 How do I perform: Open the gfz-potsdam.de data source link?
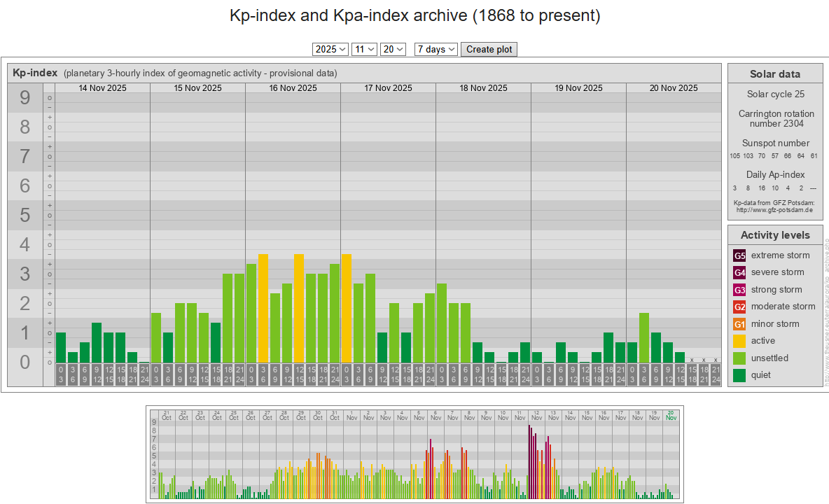coord(774,209)
